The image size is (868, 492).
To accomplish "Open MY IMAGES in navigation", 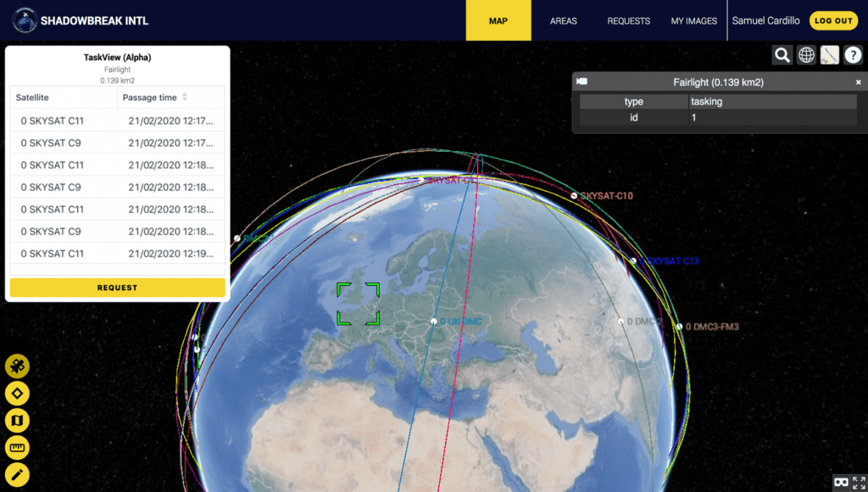I will [693, 21].
